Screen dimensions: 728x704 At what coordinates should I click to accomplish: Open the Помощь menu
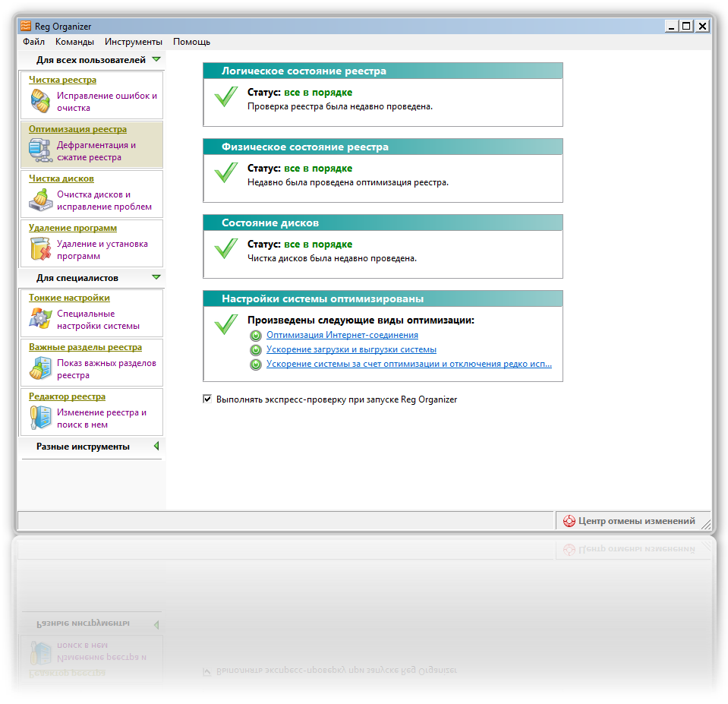click(x=192, y=42)
